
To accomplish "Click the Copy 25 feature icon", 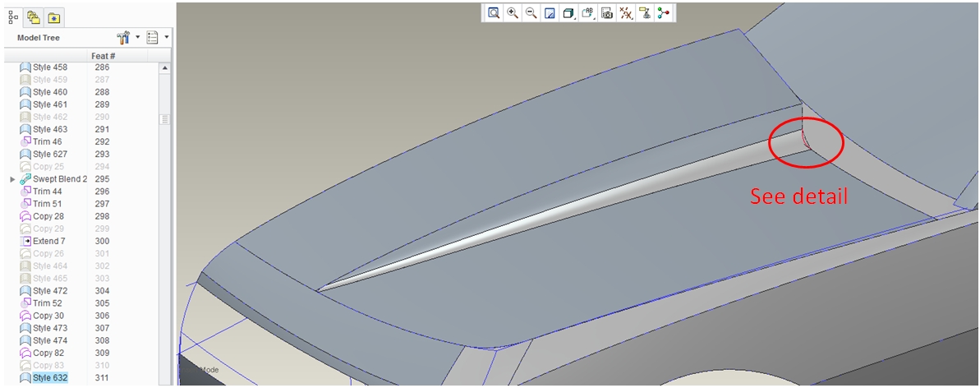I will (x=25, y=167).
